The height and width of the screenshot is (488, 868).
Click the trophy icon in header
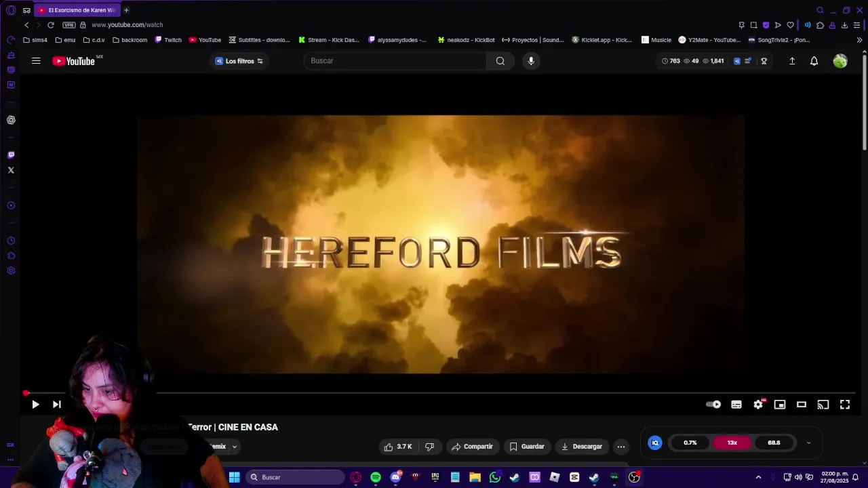pyautogui.click(x=764, y=61)
